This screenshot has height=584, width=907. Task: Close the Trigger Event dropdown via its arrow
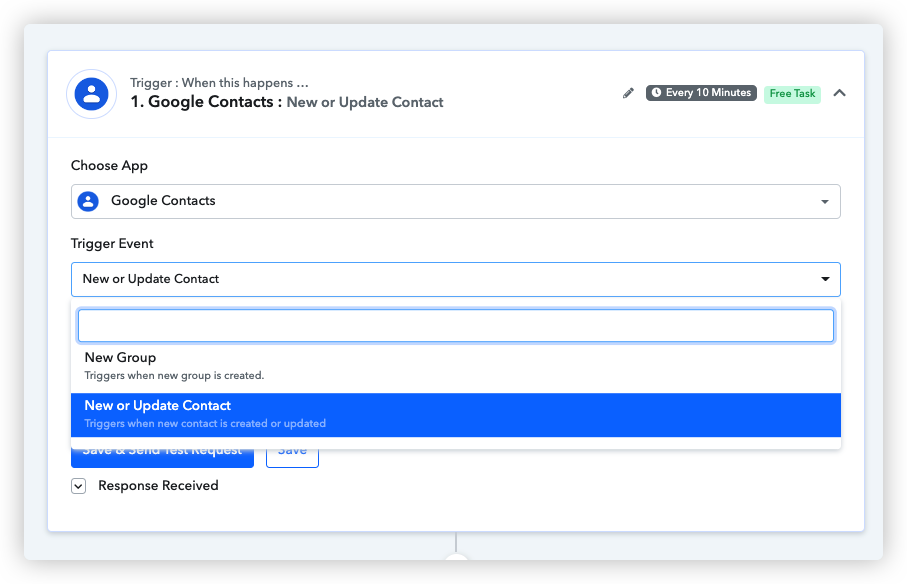pyautogui.click(x=825, y=279)
